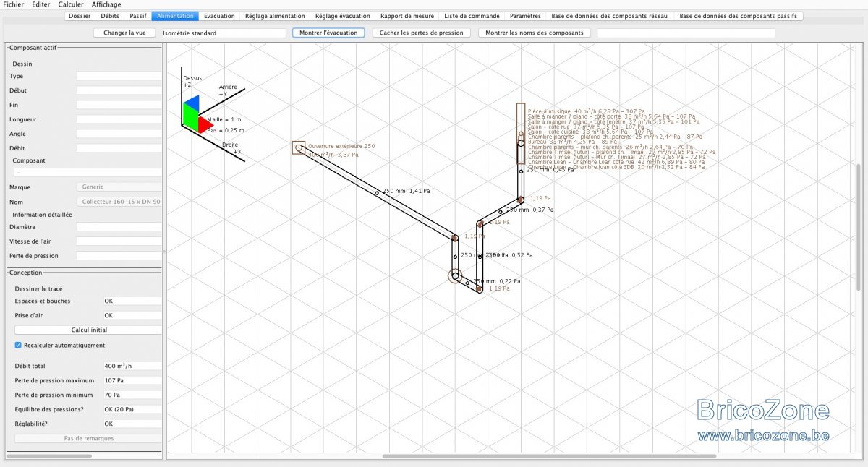Click the green axis cube face
The image size is (868, 467).
click(x=190, y=116)
